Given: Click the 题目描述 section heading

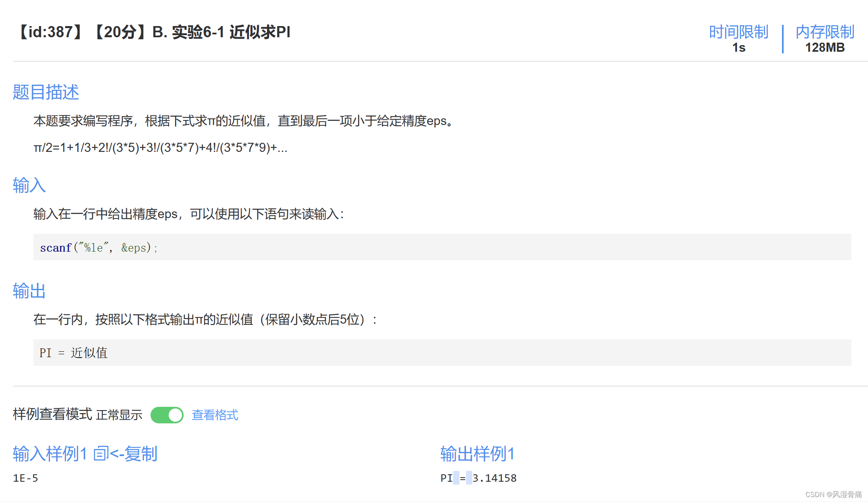Looking at the screenshot, I should pos(46,92).
